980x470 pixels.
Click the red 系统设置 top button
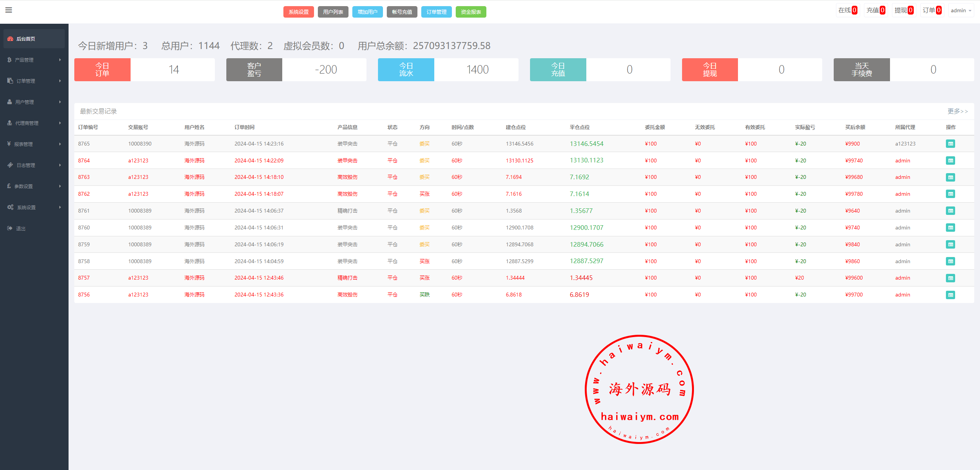tap(298, 12)
